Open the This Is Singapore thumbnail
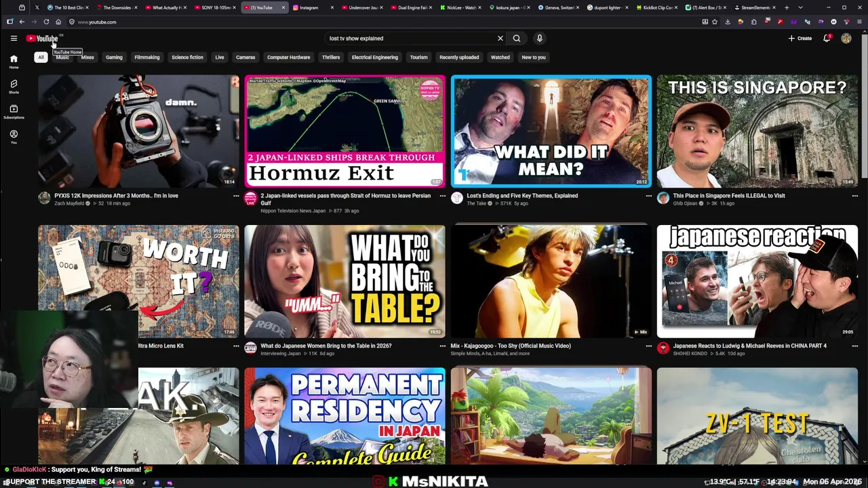This screenshot has width=868, height=488. point(757,131)
